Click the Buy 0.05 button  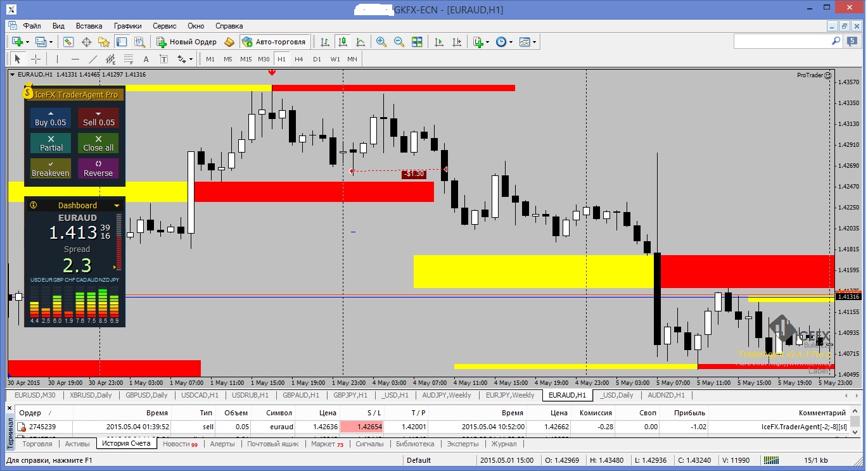click(x=51, y=118)
